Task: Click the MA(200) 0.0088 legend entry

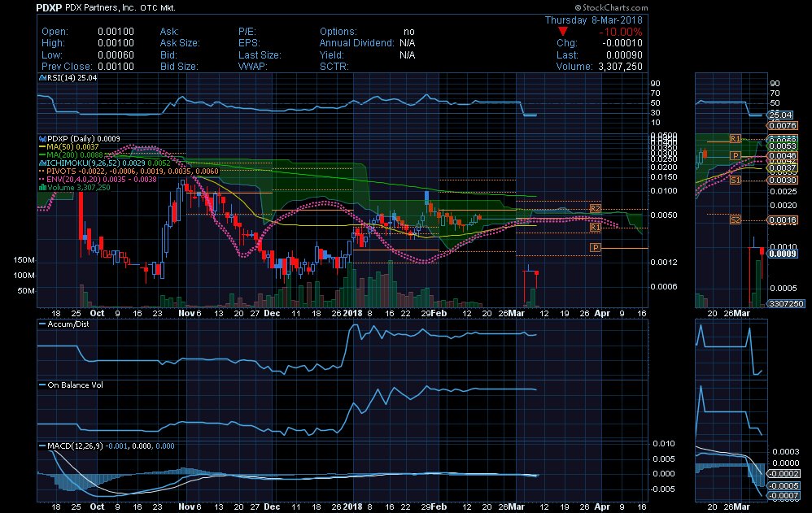Action: (75, 154)
